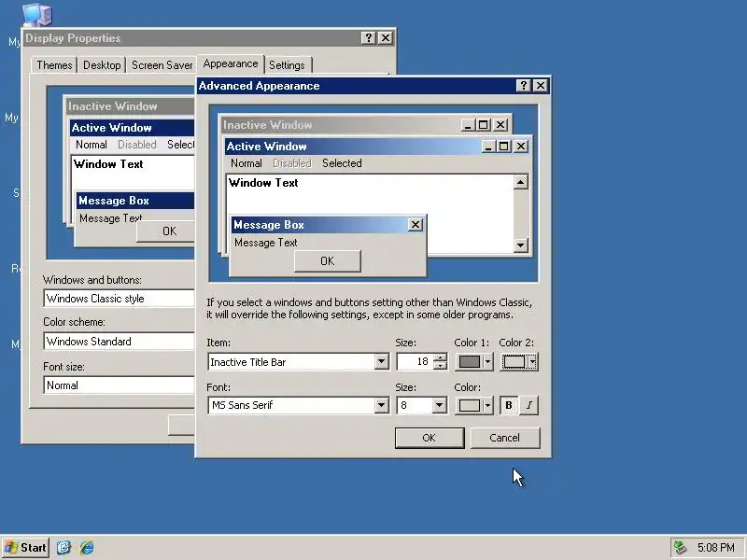Toggle the Italic font style button
The height and width of the screenshot is (560, 747).
(529, 405)
